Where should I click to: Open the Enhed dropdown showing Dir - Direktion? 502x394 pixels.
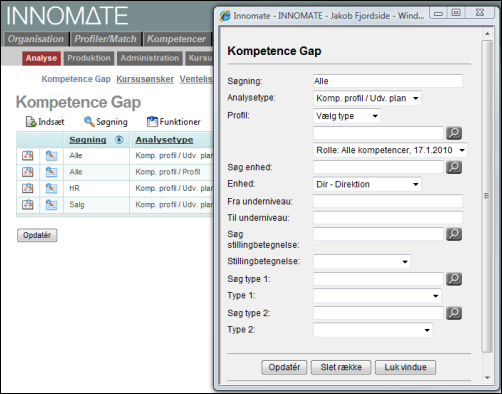(x=367, y=184)
